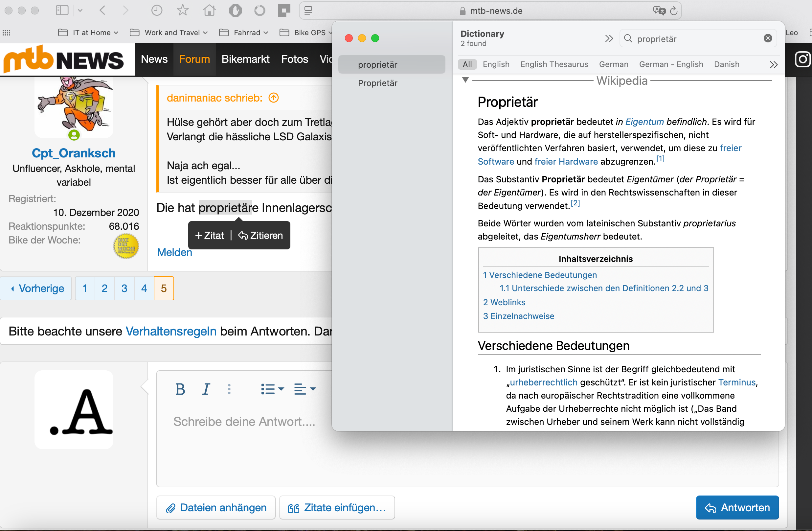The width and height of the screenshot is (812, 531).
Task: Open the list formatting dropdown in editor
Action: click(272, 389)
